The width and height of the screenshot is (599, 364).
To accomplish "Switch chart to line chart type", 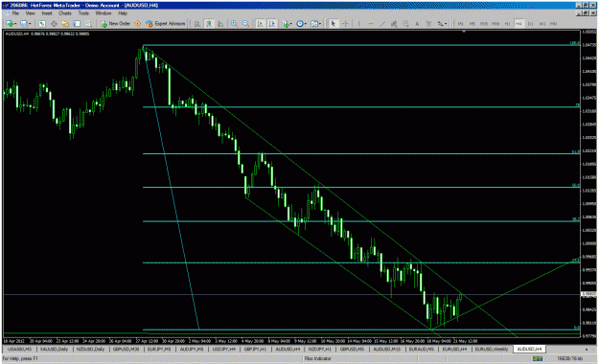I will 220,24.
